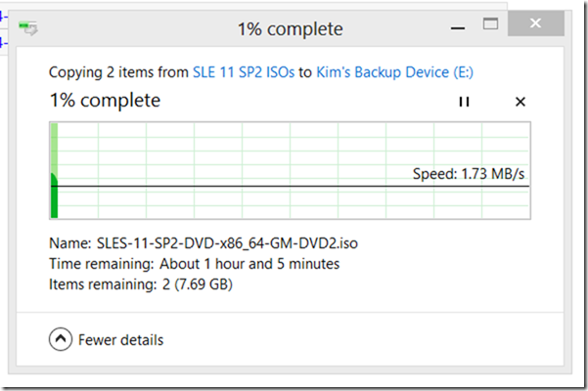Collapse details using the circled chevron arrow
588x391 pixels.
pyautogui.click(x=61, y=340)
